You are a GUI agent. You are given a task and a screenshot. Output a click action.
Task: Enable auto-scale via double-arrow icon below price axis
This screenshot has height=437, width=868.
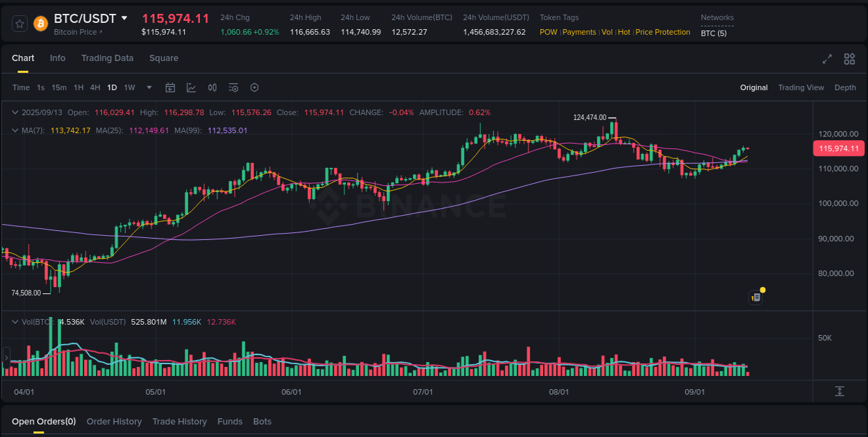pyautogui.click(x=839, y=391)
